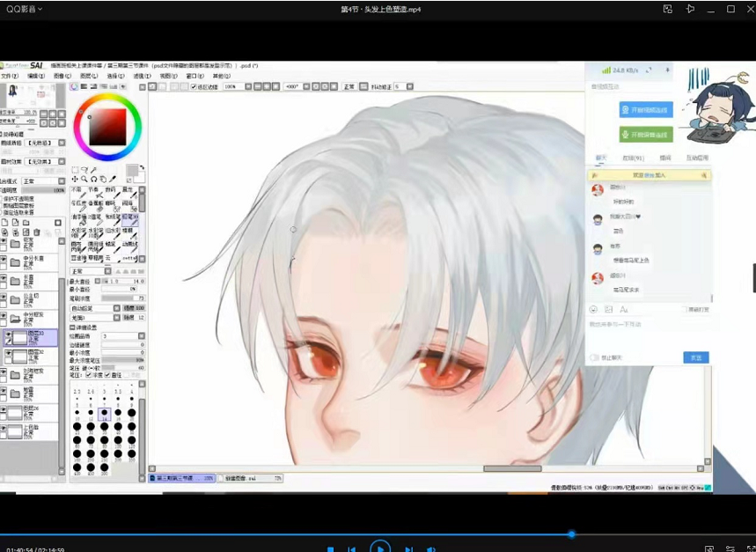This screenshot has height=552, width=756.
Task: Click the 开启视频连线 button
Action: click(x=646, y=110)
